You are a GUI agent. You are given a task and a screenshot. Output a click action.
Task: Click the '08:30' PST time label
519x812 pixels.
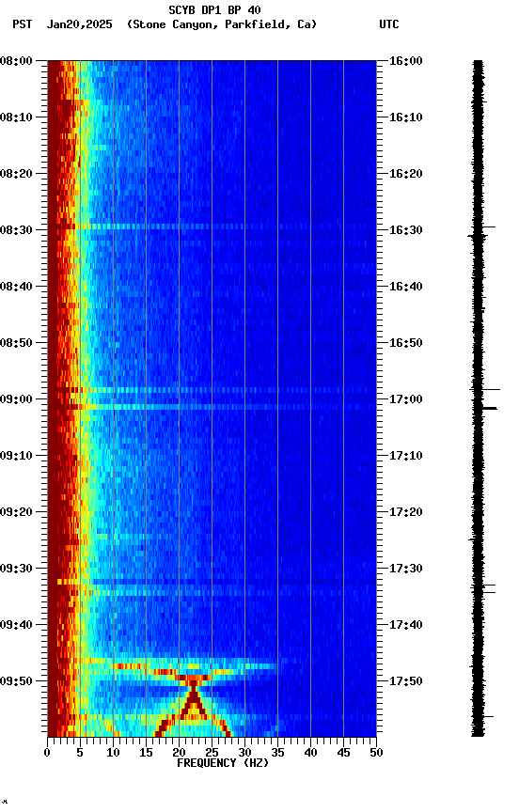16,230
